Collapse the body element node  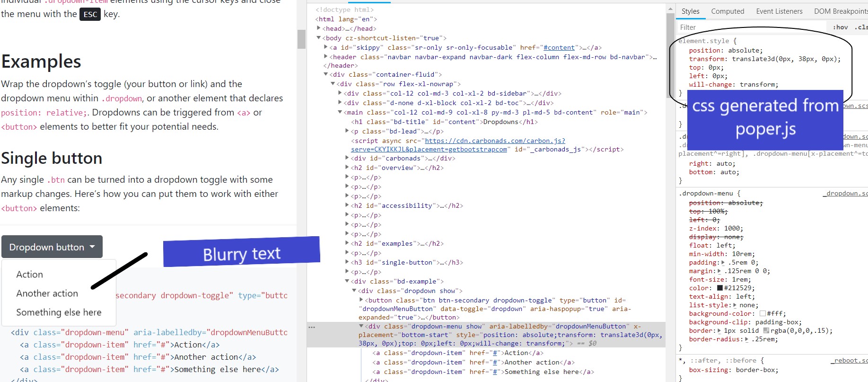coord(319,38)
